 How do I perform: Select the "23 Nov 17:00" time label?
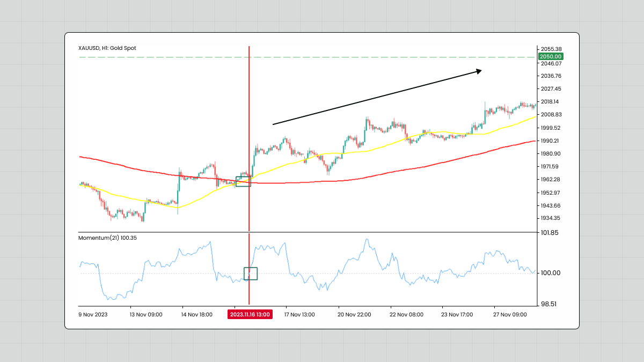pyautogui.click(x=457, y=315)
